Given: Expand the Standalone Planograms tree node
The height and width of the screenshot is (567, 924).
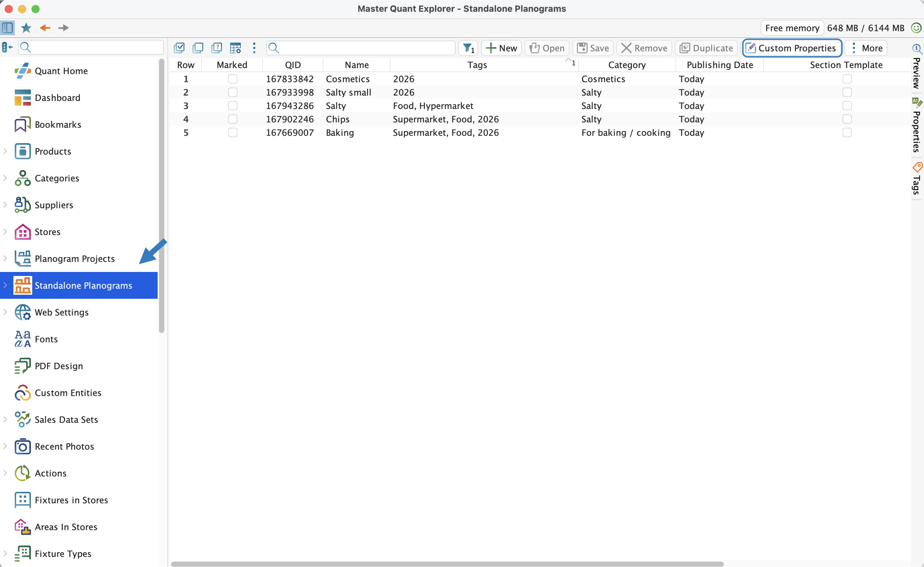Looking at the screenshot, I should pyautogui.click(x=5, y=286).
